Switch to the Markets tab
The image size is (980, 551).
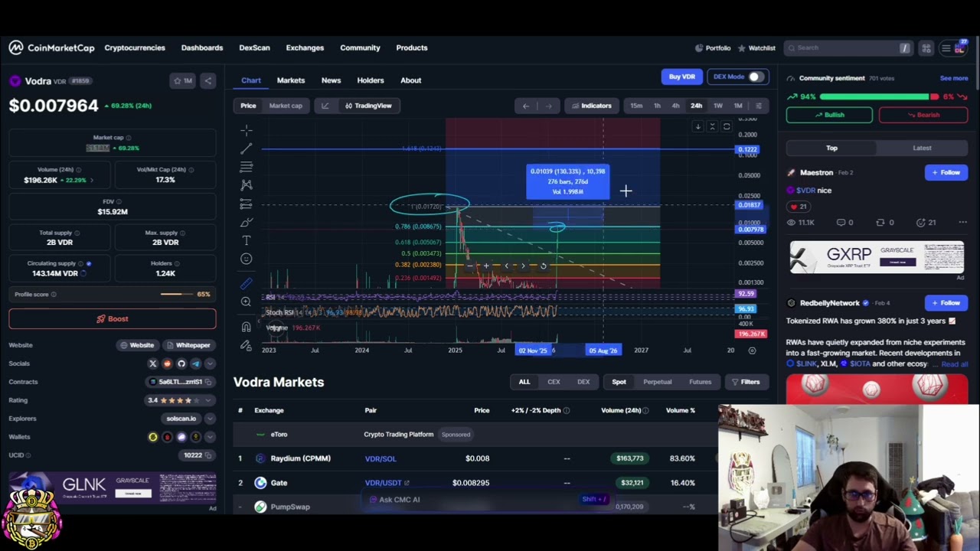(x=291, y=80)
